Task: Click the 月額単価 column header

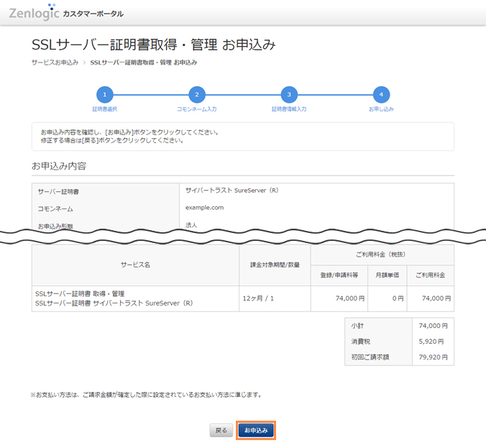Action: 387,275
